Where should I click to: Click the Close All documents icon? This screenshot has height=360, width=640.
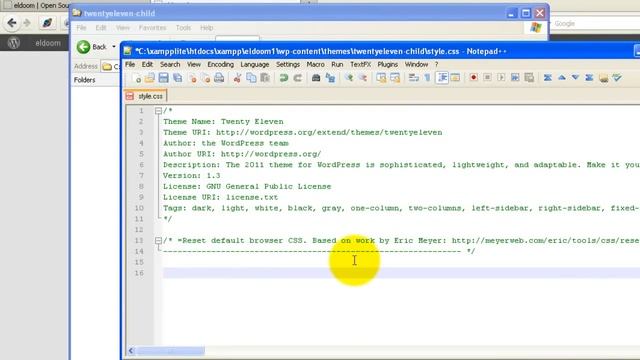[206, 78]
